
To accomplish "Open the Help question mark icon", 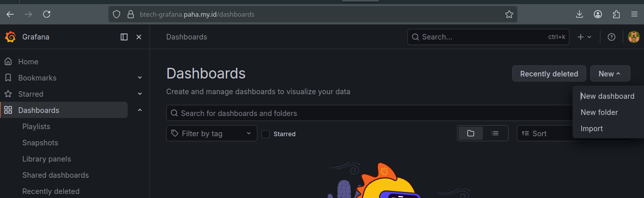I will click(612, 37).
